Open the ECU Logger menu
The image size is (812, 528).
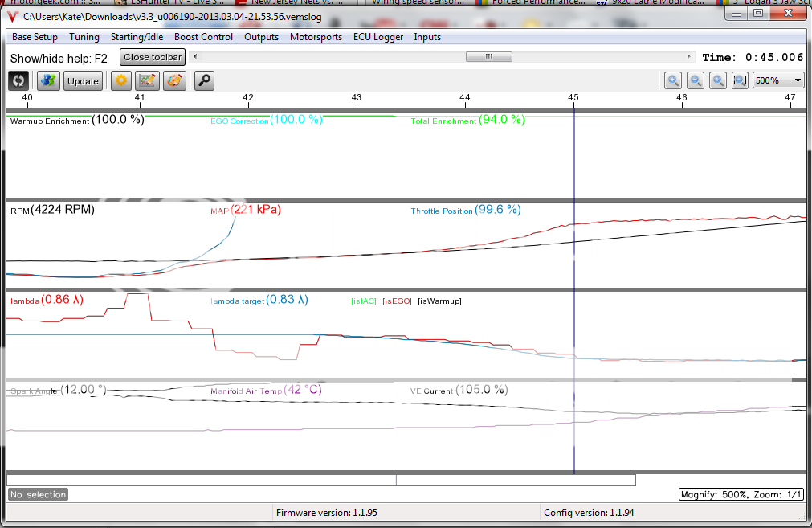(378, 37)
